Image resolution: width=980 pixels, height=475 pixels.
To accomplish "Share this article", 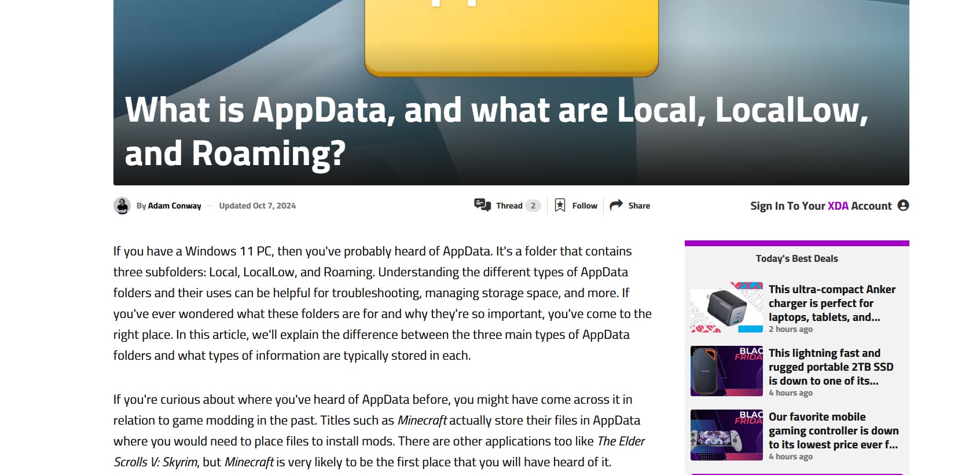I will coord(630,206).
